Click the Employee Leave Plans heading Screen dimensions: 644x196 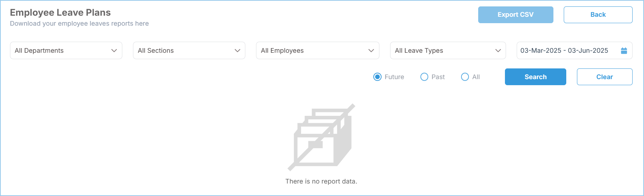point(60,12)
